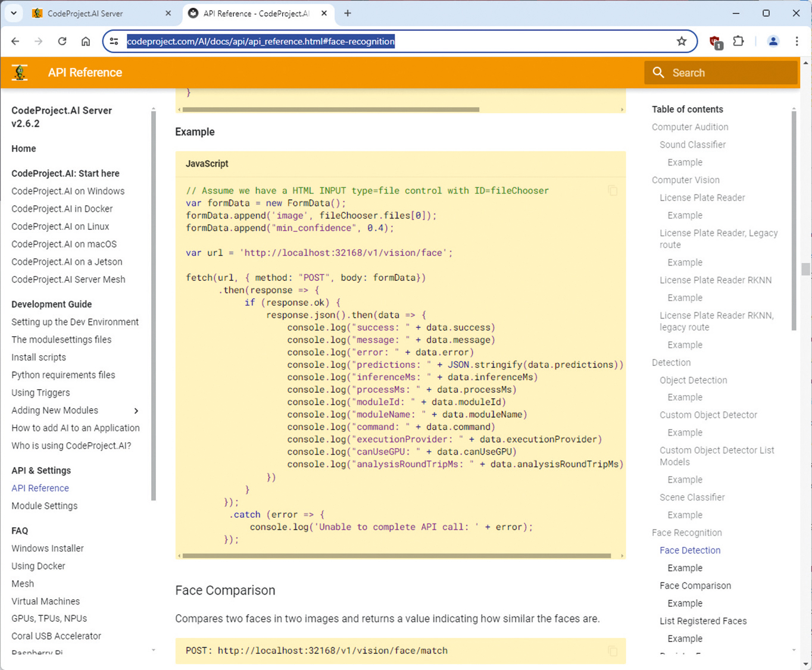This screenshot has width=812, height=670.
Task: Open the Mesh FAQ page
Action: (x=23, y=584)
